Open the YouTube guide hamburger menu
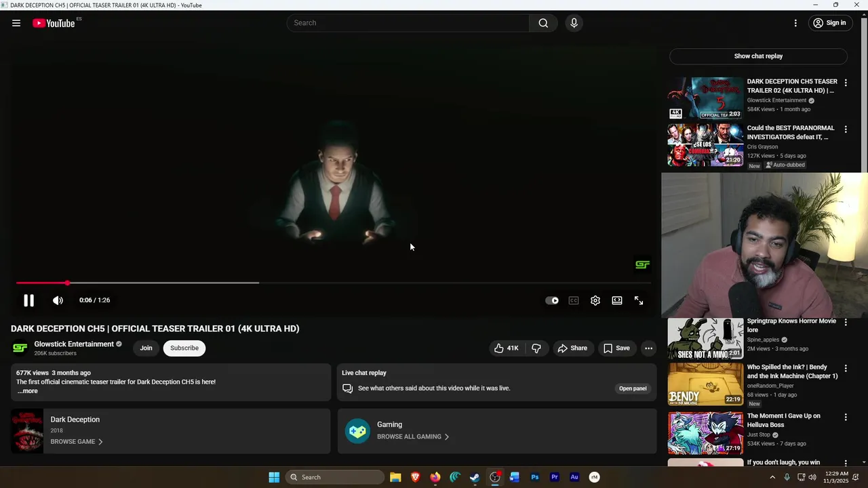This screenshot has width=868, height=488. (16, 23)
